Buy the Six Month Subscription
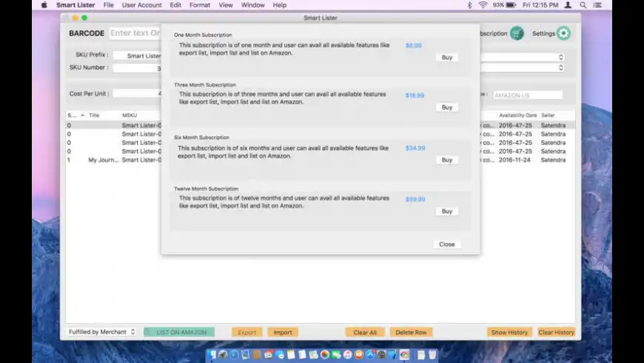 447,160
